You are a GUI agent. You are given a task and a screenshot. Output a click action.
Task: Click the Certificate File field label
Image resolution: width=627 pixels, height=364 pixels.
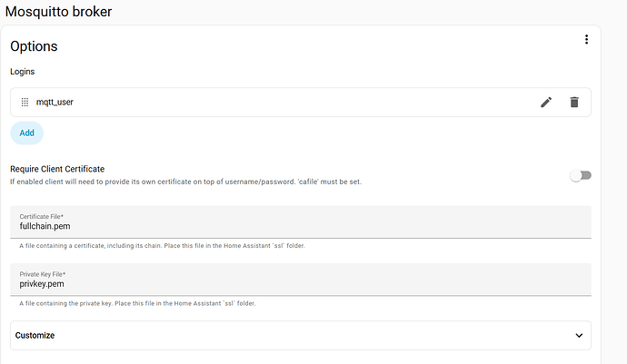[x=42, y=216]
